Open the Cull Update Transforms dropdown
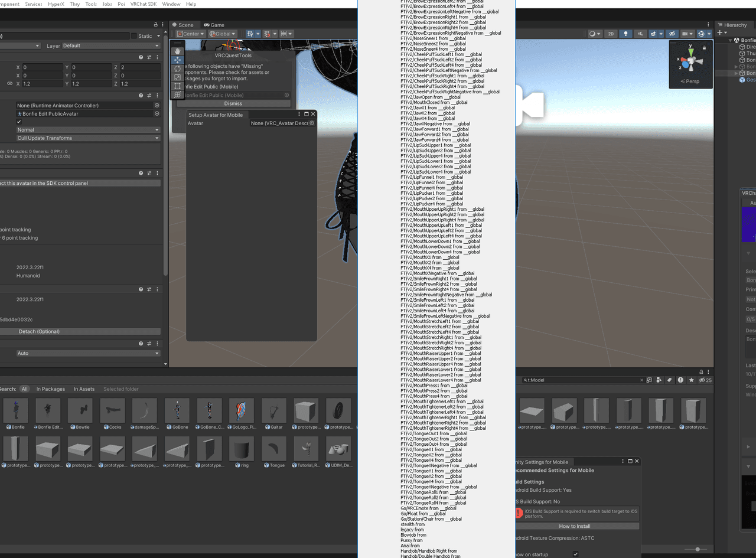Image resolution: width=756 pixels, height=558 pixels. click(x=88, y=138)
